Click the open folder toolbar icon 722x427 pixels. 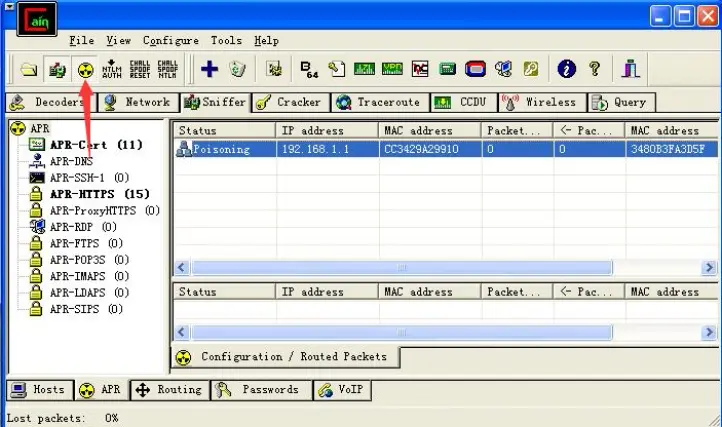pyautogui.click(x=29, y=69)
